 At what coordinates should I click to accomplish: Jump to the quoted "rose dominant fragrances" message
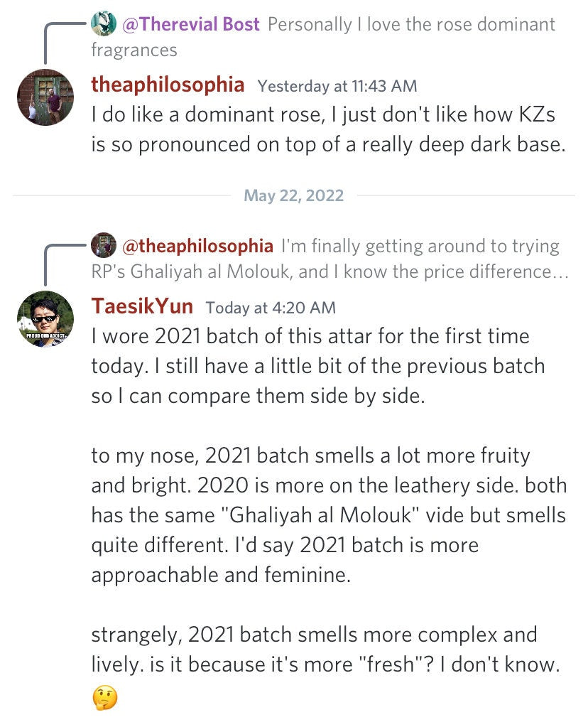coord(410,25)
